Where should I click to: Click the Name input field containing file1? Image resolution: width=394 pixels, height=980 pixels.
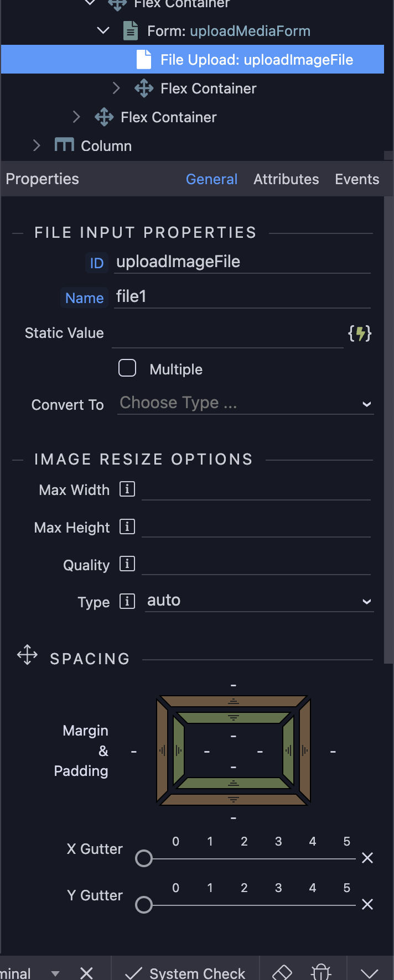pos(242,297)
